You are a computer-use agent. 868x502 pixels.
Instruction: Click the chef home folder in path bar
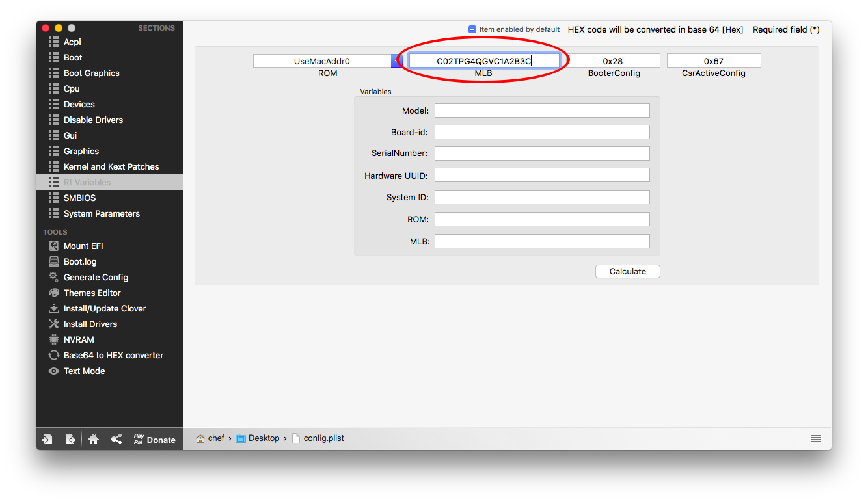click(x=210, y=438)
